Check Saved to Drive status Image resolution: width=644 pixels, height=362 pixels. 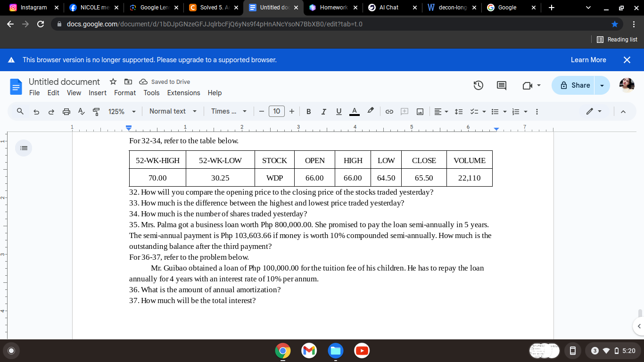(x=165, y=82)
